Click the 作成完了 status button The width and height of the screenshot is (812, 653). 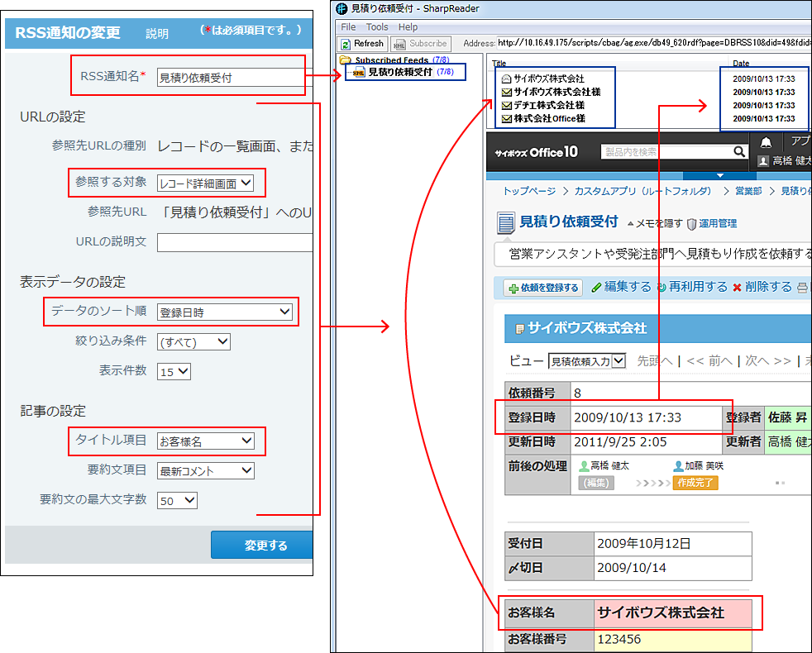695,484
